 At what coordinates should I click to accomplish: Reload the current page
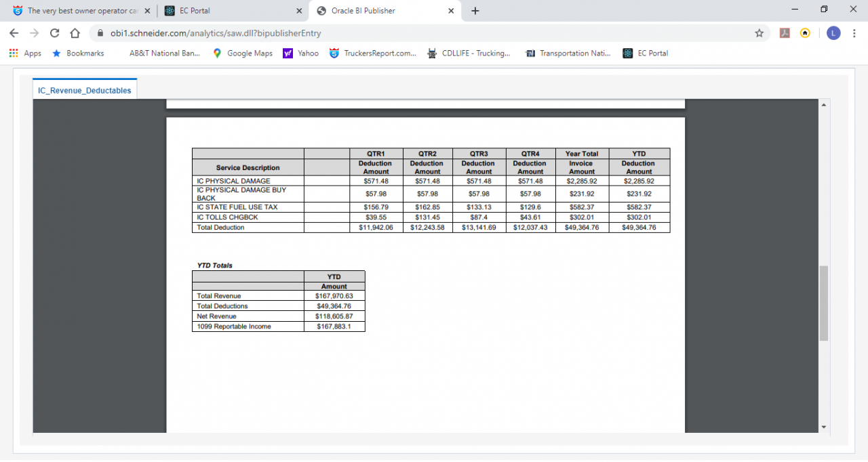(54, 33)
